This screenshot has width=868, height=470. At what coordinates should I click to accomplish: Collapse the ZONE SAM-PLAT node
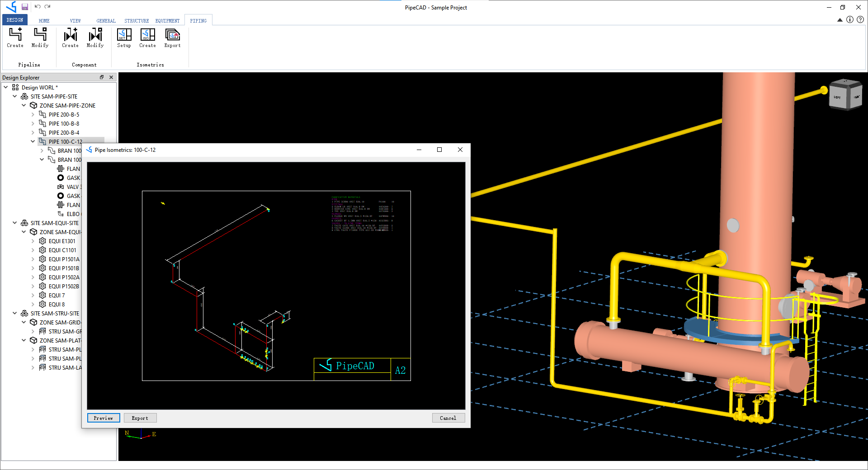tap(24, 340)
